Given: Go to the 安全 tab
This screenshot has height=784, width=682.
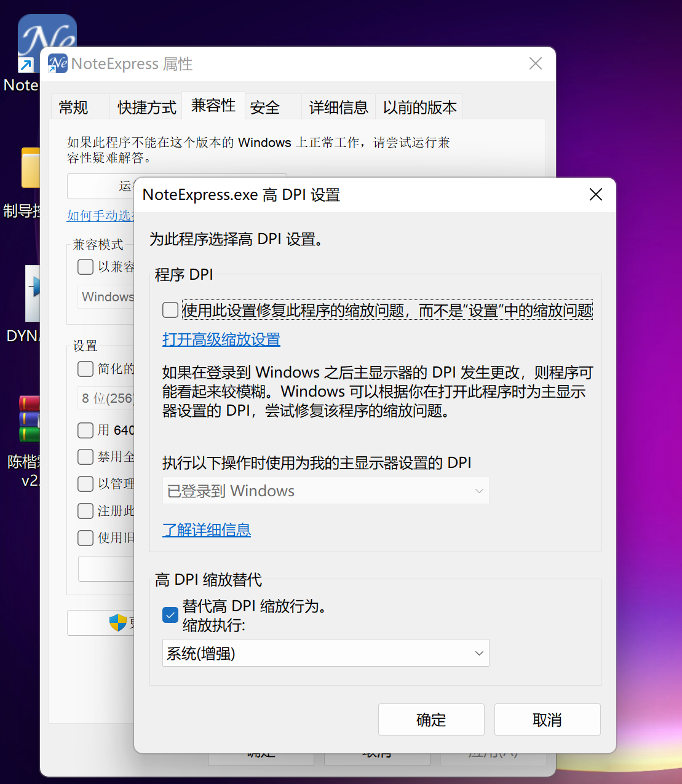Looking at the screenshot, I should (x=265, y=108).
